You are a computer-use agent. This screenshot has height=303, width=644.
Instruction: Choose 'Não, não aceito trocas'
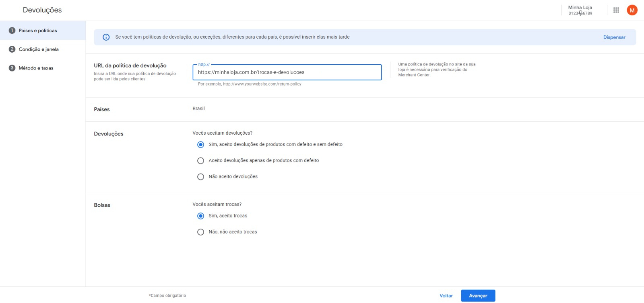201,232
